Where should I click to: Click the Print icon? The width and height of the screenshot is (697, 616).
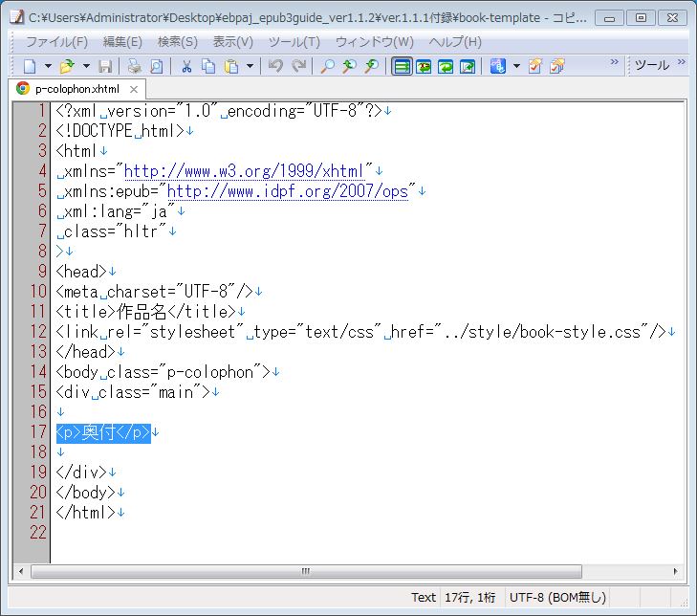coord(134,66)
